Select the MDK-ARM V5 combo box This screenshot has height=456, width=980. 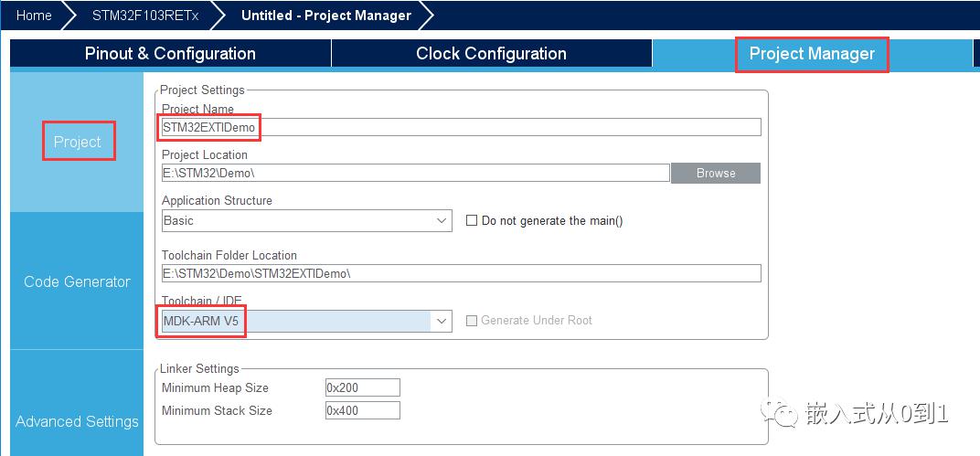pos(306,321)
